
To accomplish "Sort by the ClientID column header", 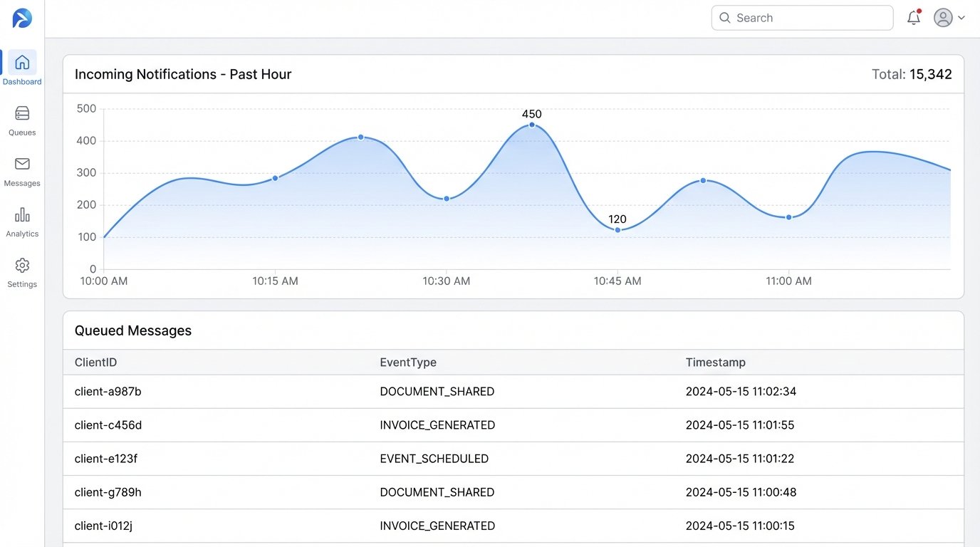I will pos(95,362).
